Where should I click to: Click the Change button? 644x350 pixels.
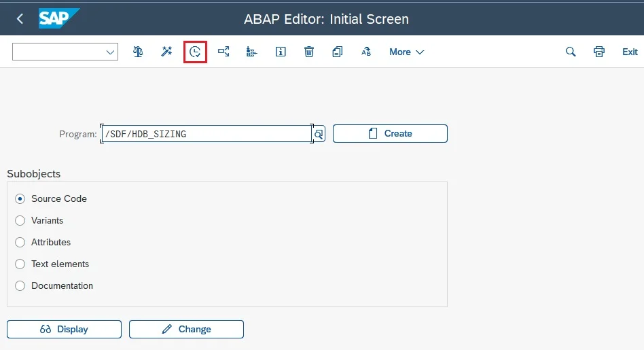[186, 330]
